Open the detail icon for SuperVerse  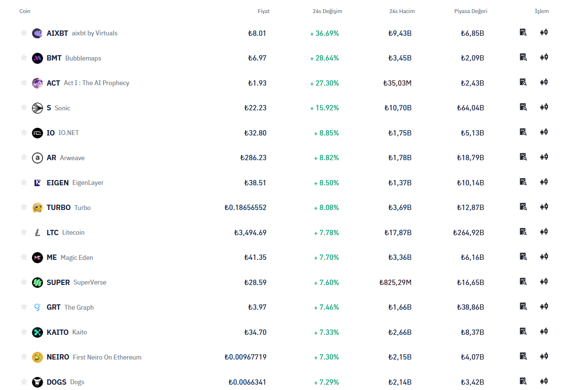click(x=523, y=282)
